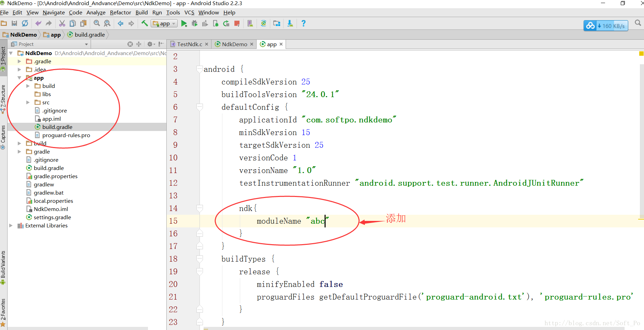This screenshot has height=330, width=644.
Task: Click the Cut scissors icon
Action: [62, 24]
